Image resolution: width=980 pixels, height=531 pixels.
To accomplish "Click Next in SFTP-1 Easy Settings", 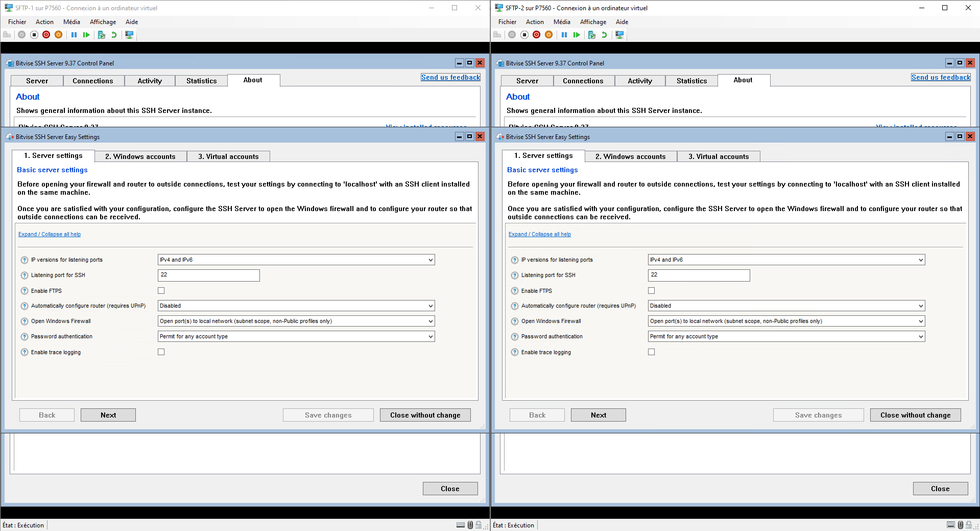I will (108, 415).
